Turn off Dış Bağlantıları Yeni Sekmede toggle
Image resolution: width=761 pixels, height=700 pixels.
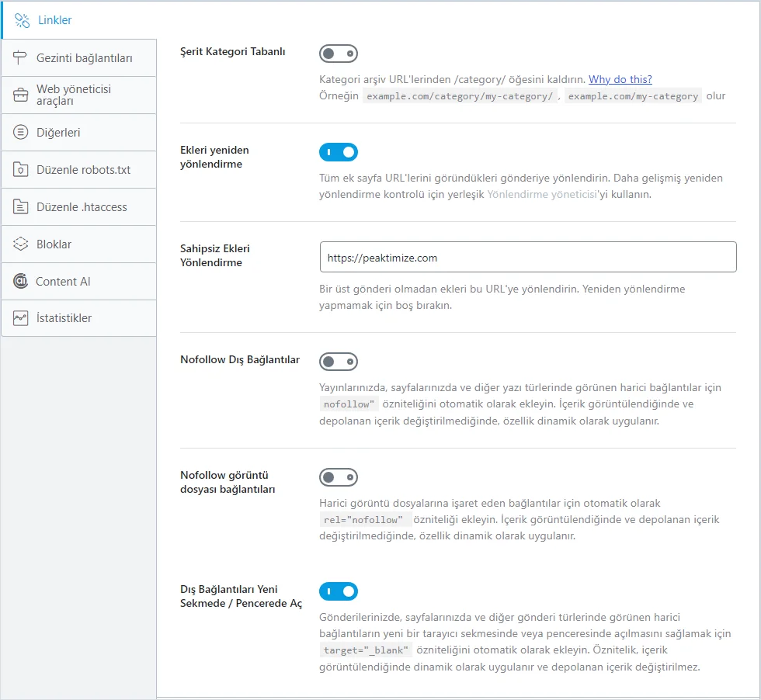click(x=339, y=591)
